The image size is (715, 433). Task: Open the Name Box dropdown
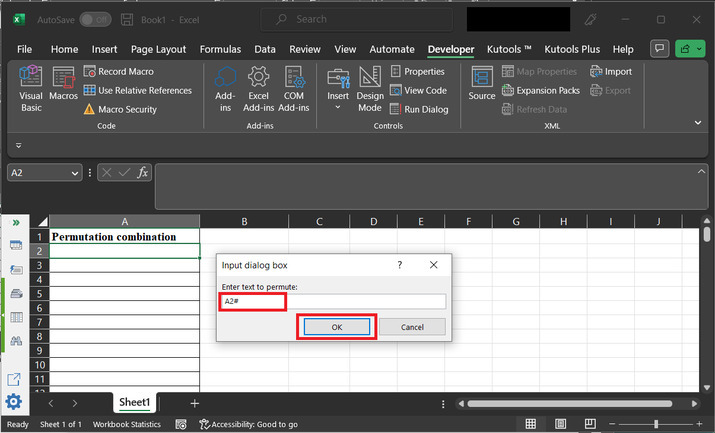[75, 173]
